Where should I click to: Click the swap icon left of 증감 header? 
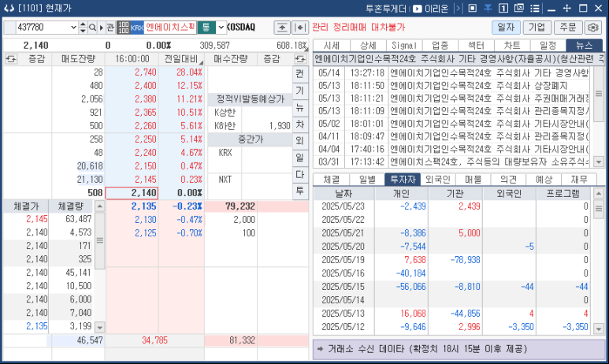click(11, 59)
